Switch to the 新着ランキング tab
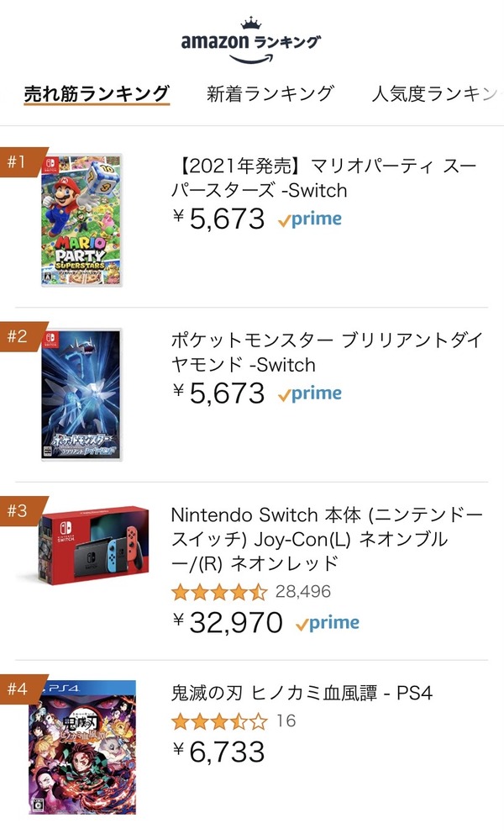The width and height of the screenshot is (504, 834). click(x=270, y=93)
